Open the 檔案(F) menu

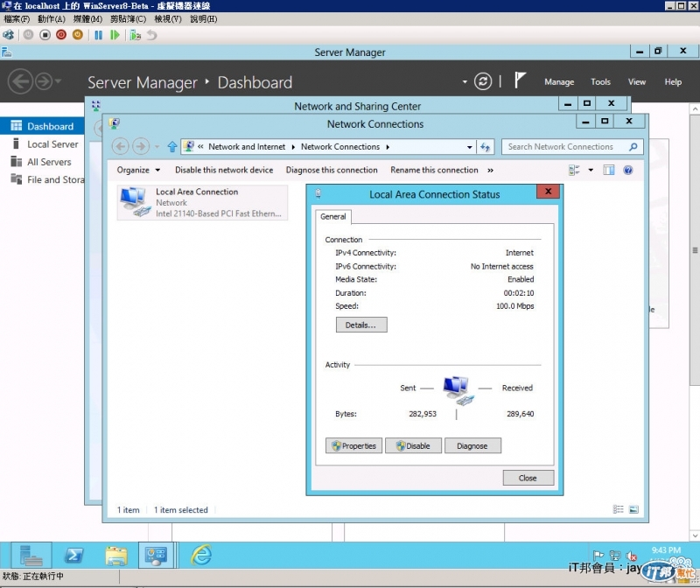17,19
